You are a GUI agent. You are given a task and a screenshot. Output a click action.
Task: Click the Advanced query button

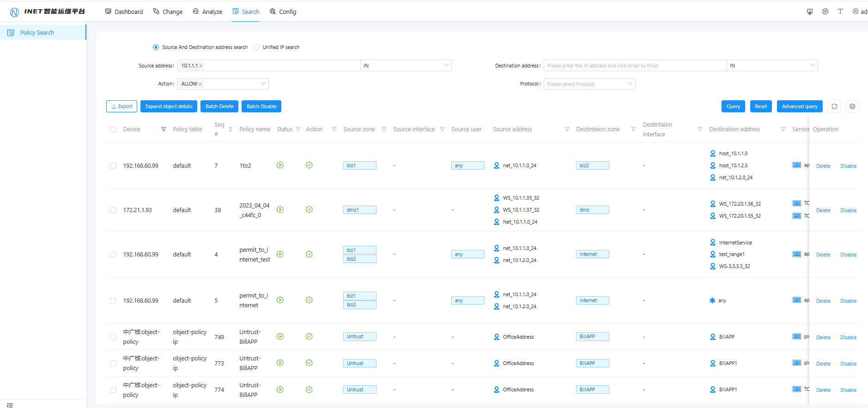coord(799,106)
